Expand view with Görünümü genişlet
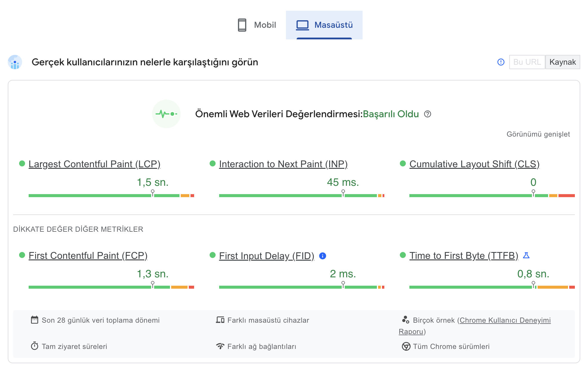Image resolution: width=588 pixels, height=368 pixels. click(x=538, y=134)
